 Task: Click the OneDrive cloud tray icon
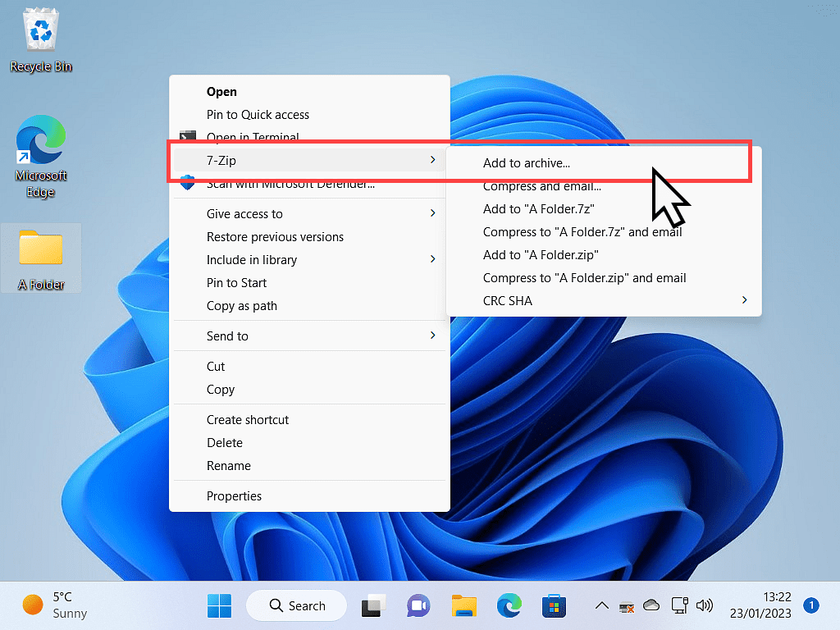pyautogui.click(x=651, y=606)
